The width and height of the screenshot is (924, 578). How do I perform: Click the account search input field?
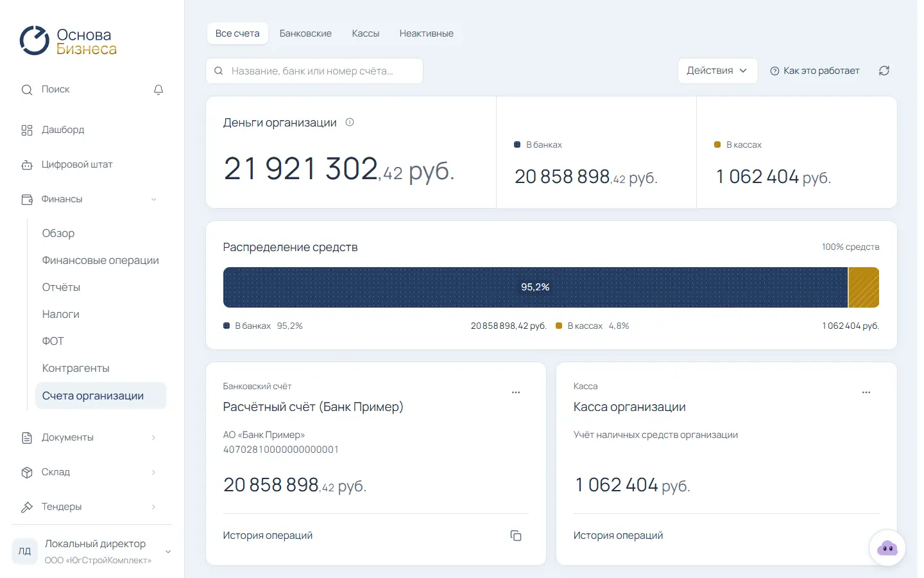click(x=314, y=71)
